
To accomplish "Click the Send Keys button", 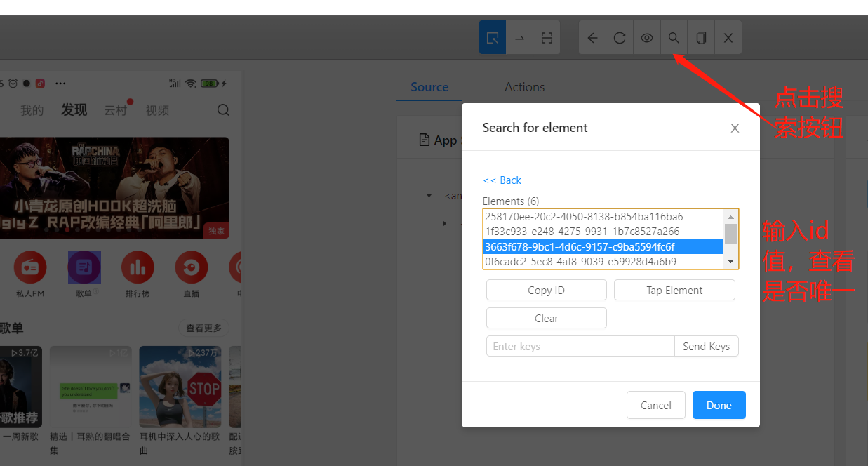I will pyautogui.click(x=707, y=346).
